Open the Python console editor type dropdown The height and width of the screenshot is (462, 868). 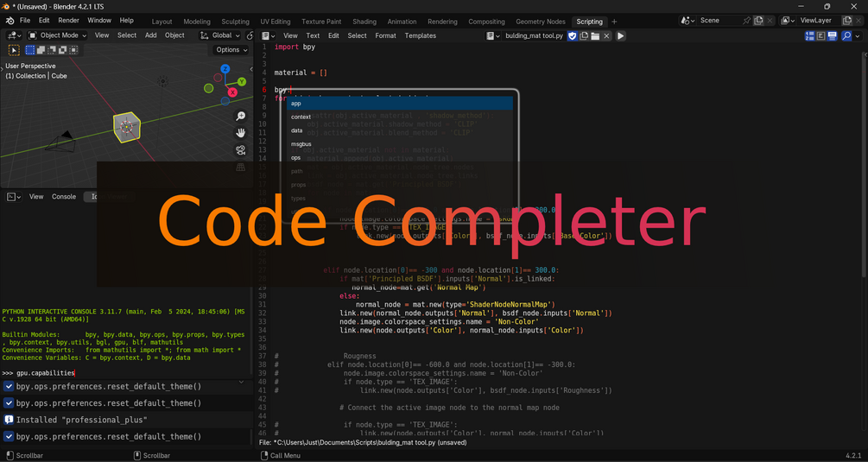pos(13,197)
